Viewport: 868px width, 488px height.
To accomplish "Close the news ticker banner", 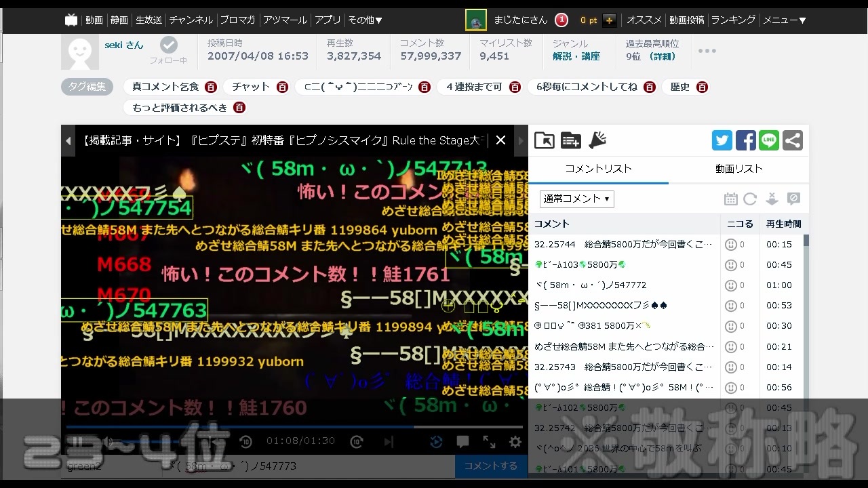I will 500,140.
